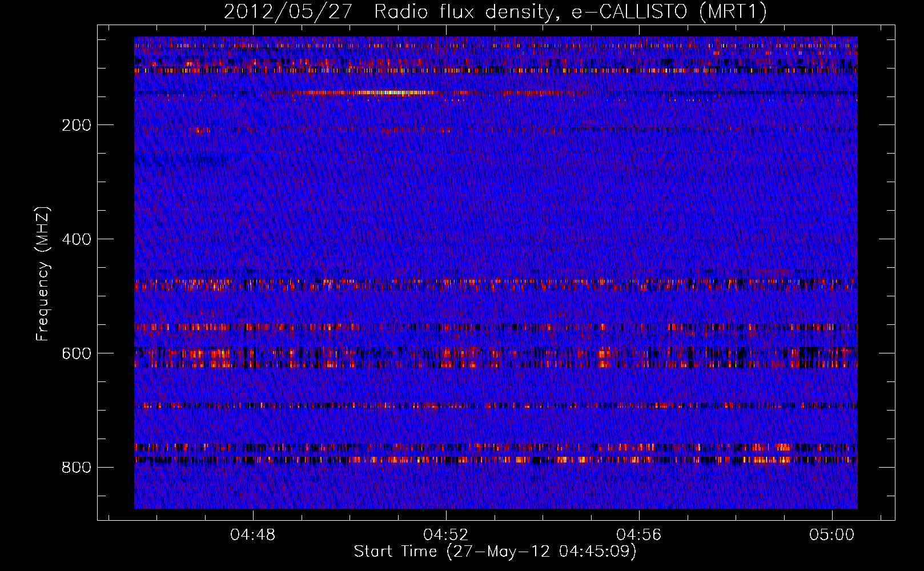
Task: Click the 200 frequency tick label
Action: [x=77, y=125]
